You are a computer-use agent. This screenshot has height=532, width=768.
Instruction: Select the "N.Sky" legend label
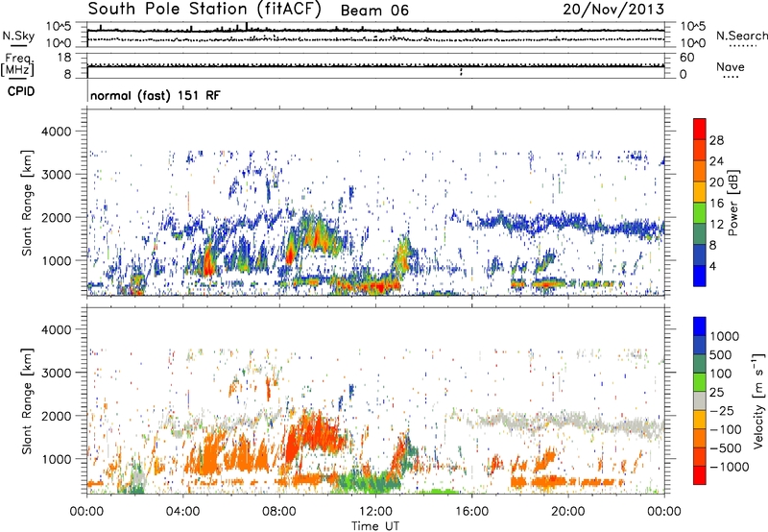[18, 36]
